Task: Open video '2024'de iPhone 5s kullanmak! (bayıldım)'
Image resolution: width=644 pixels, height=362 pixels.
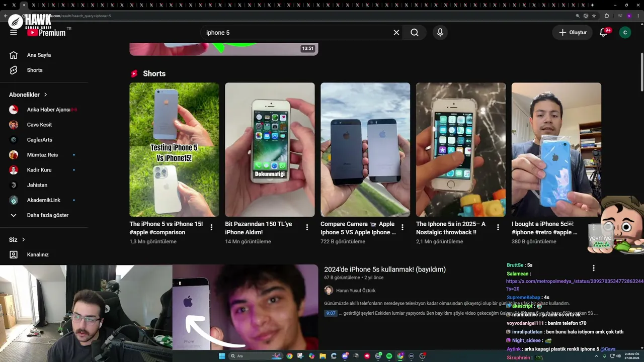Action: click(x=385, y=269)
